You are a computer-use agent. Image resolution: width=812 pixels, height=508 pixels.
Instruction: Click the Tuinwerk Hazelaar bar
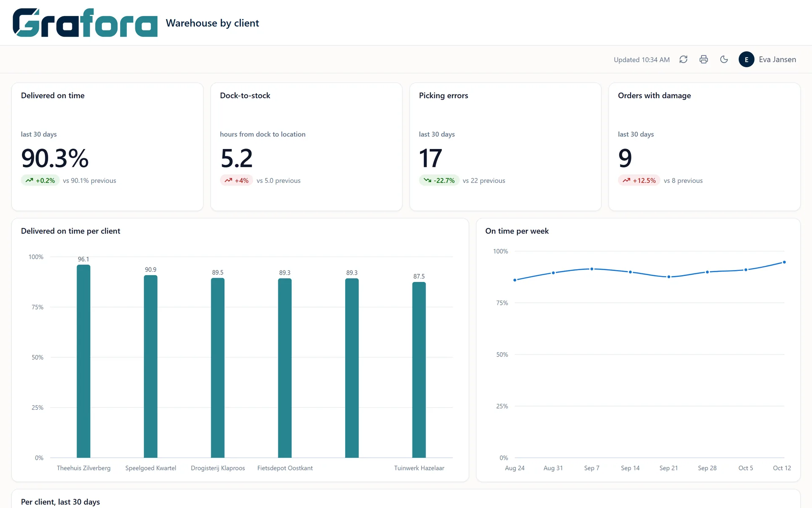pyautogui.click(x=419, y=370)
